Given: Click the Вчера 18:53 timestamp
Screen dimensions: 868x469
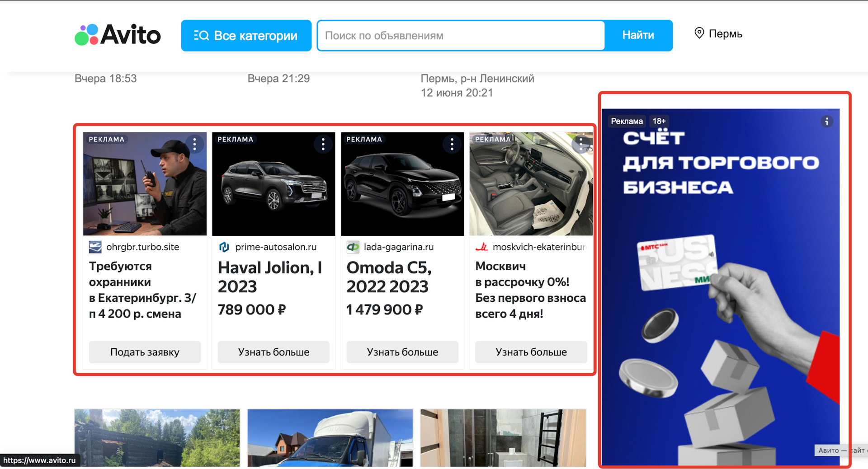Looking at the screenshot, I should click(x=106, y=79).
